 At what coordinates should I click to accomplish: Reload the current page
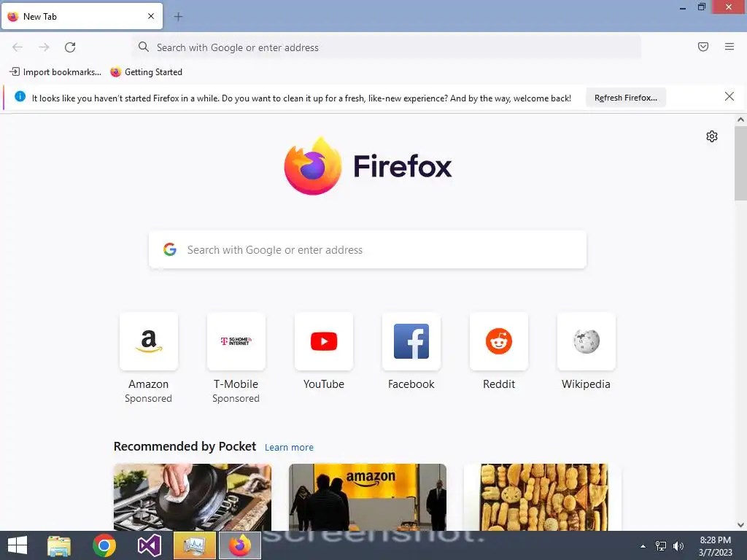point(70,47)
